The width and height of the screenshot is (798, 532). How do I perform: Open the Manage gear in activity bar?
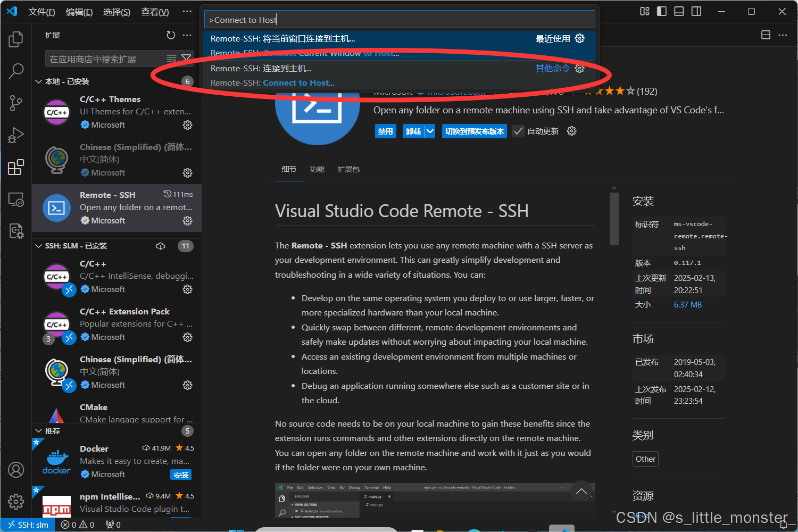pos(16,501)
